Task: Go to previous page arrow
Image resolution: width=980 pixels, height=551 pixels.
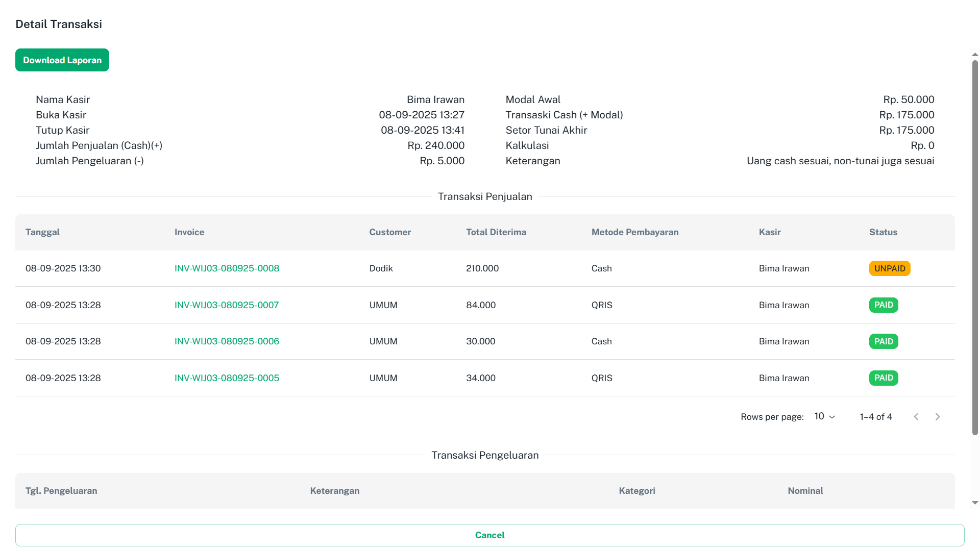Action: pyautogui.click(x=916, y=417)
